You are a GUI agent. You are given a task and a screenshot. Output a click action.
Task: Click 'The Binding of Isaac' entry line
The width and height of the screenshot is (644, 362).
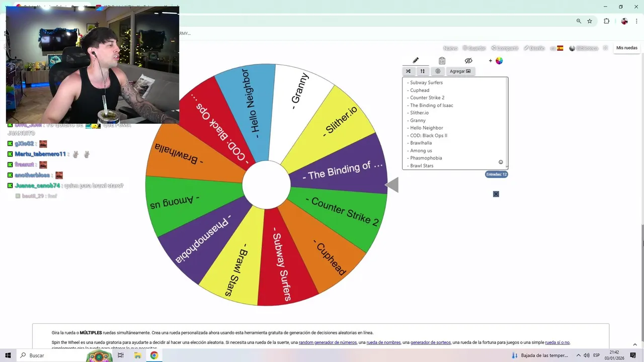(431, 106)
